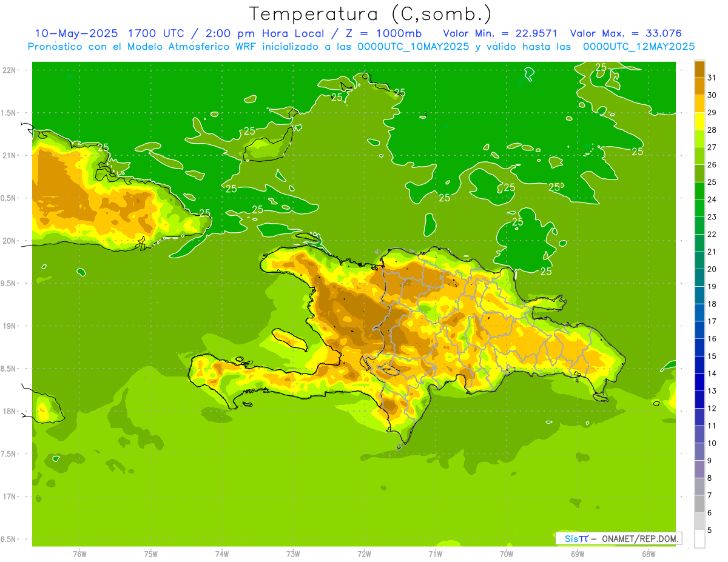
Task: Pick the dark blue legend swatch between 12 and 13
Action: [699, 400]
